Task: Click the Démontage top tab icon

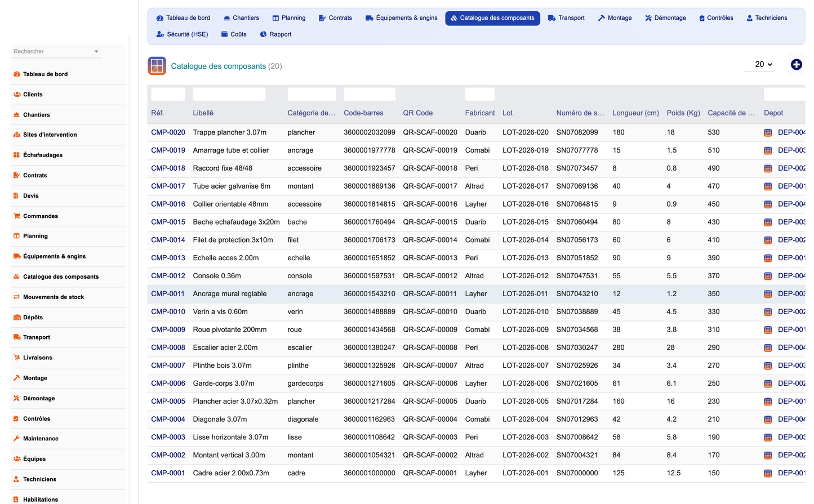Action: tap(648, 18)
